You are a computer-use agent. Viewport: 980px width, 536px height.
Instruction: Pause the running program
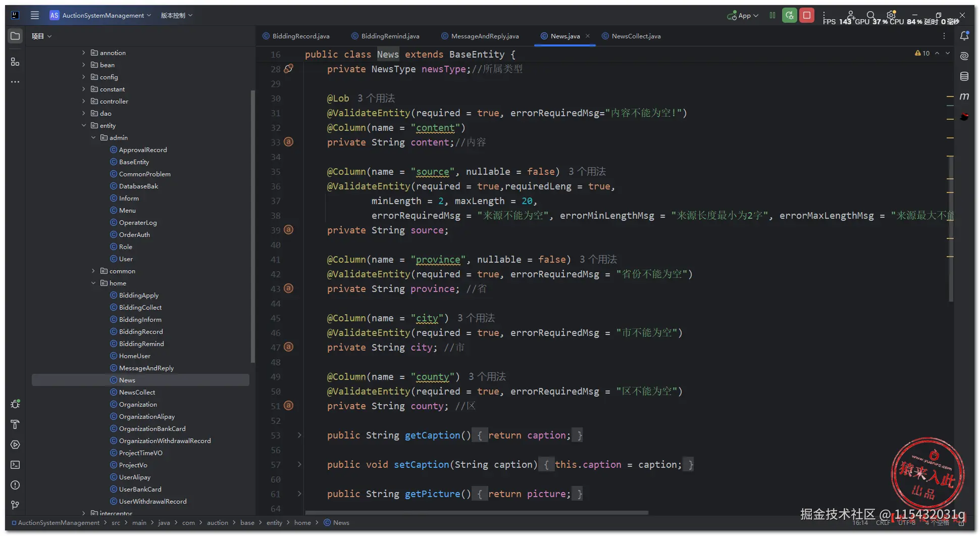tap(772, 15)
